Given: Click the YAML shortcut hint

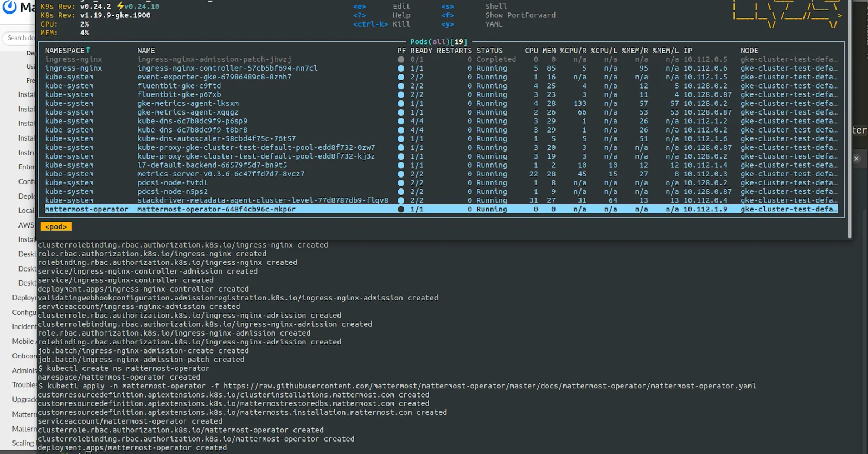Looking at the screenshot, I should [x=494, y=24].
